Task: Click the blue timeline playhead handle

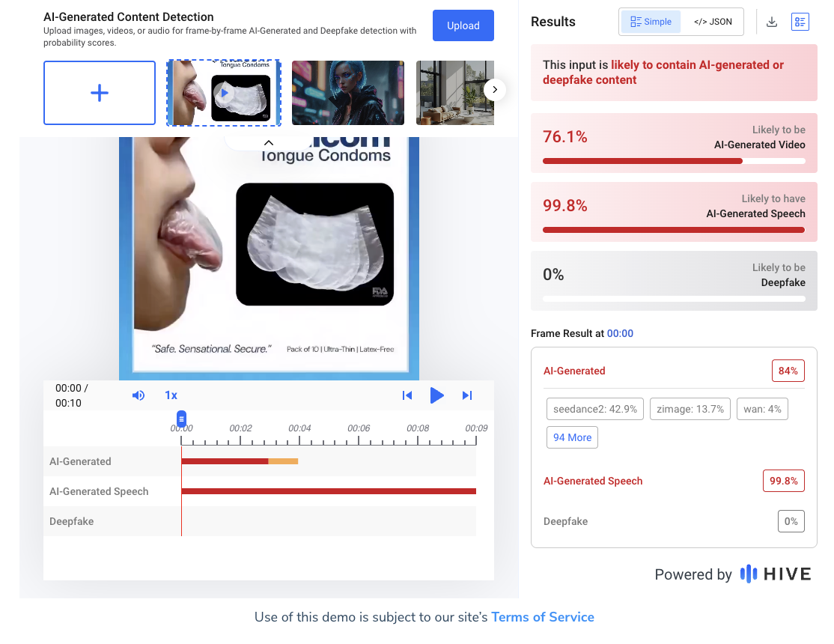Action: click(x=181, y=419)
